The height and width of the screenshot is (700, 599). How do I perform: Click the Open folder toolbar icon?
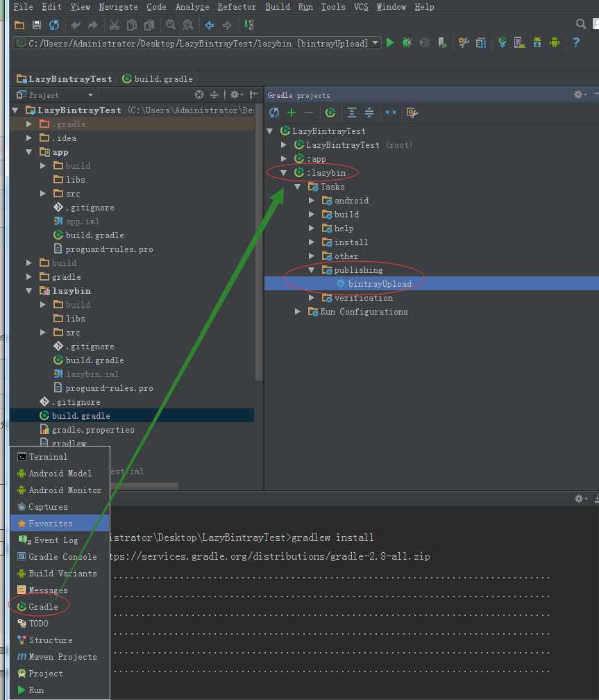(x=19, y=25)
